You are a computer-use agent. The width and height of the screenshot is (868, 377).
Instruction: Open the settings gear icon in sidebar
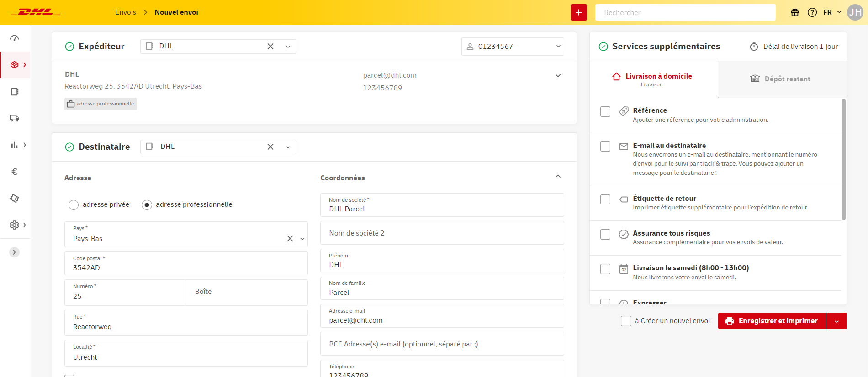(x=15, y=225)
